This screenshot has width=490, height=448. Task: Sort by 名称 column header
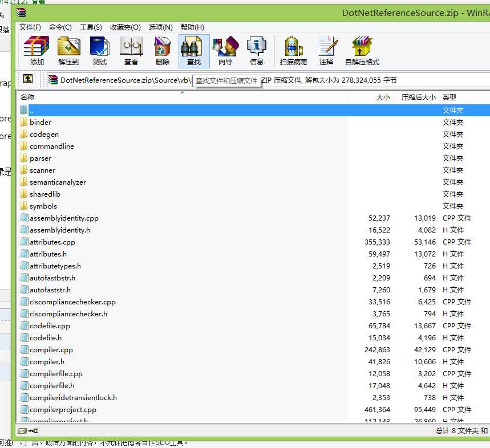point(182,97)
